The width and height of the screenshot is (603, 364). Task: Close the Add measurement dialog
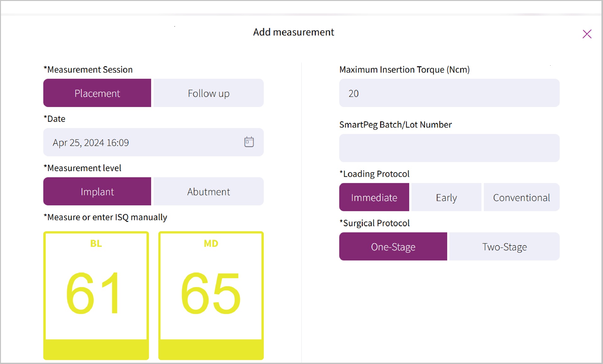[587, 34]
